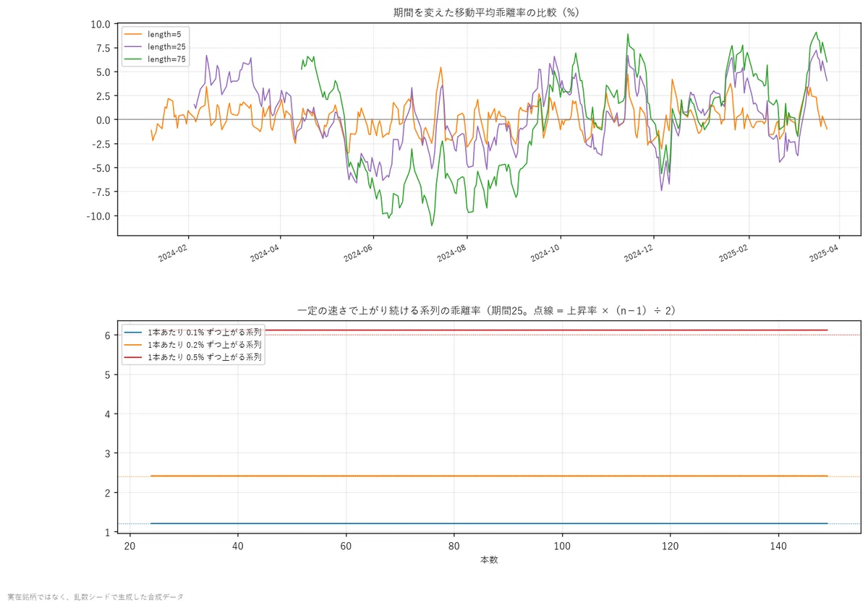This screenshot has width=868, height=608.
Task: Click the 2024-12 date tick label
Action: click(639, 254)
